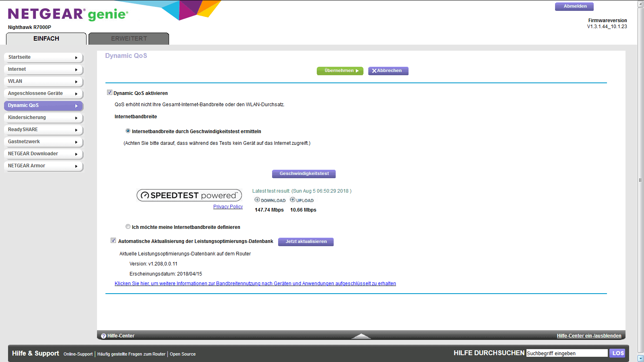The height and width of the screenshot is (362, 644).
Task: Open the Privacy Policy link
Action: (228, 207)
